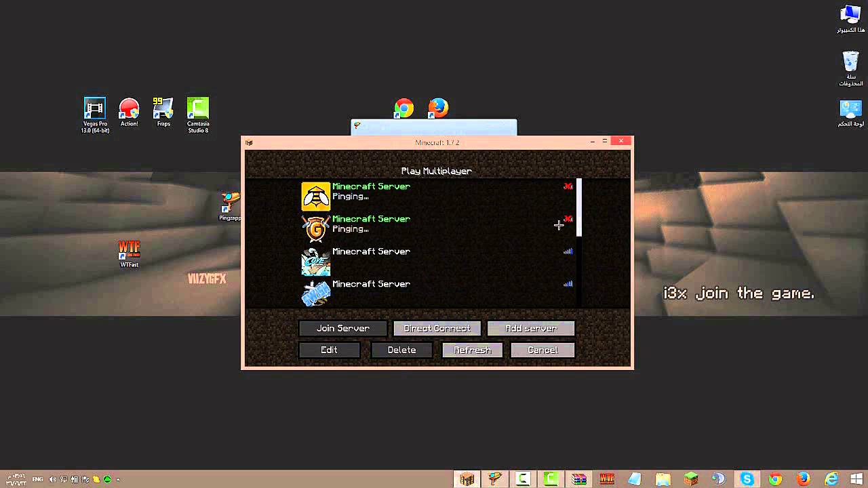The height and width of the screenshot is (488, 868).
Task: Open the network tray icon
Action: [64, 479]
